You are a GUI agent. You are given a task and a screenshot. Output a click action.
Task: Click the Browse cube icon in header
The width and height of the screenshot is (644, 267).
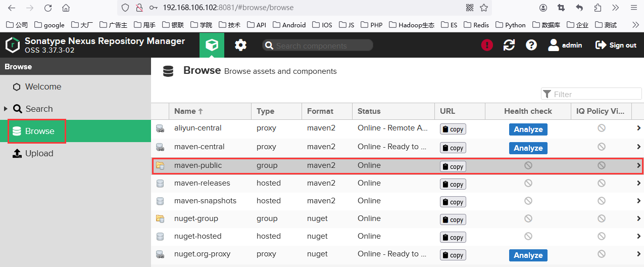click(x=212, y=45)
